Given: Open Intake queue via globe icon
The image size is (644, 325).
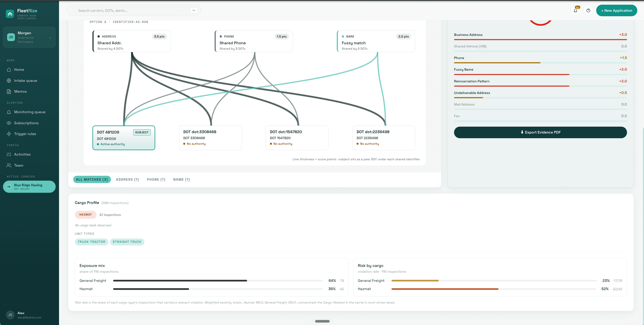Looking at the screenshot, I should click(x=9, y=81).
